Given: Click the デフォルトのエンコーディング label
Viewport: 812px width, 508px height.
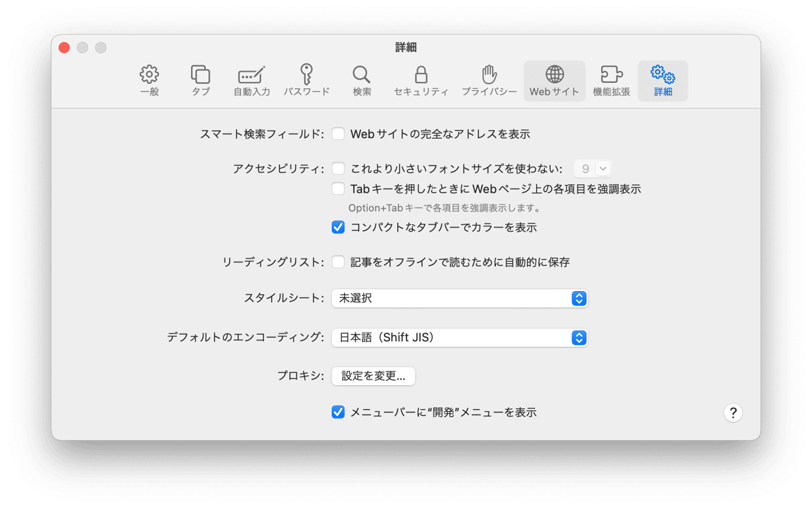Looking at the screenshot, I should click(246, 338).
